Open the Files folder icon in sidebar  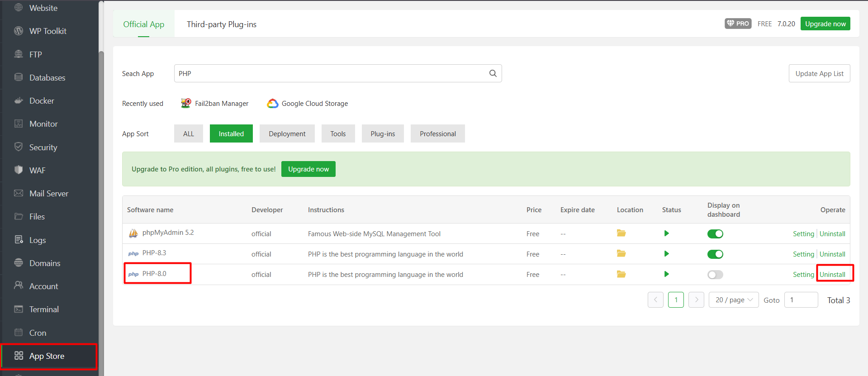tap(19, 216)
